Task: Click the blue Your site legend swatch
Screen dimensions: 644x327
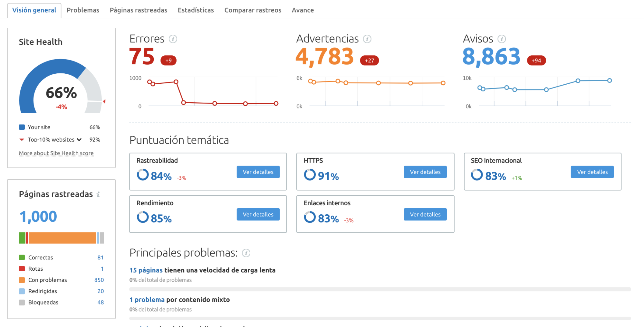Action: pos(22,127)
